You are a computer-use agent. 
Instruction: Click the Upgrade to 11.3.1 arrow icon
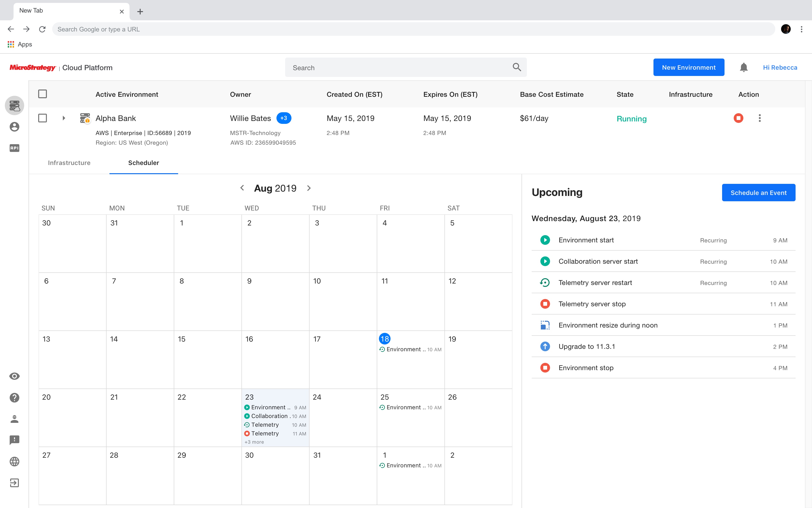tap(545, 346)
